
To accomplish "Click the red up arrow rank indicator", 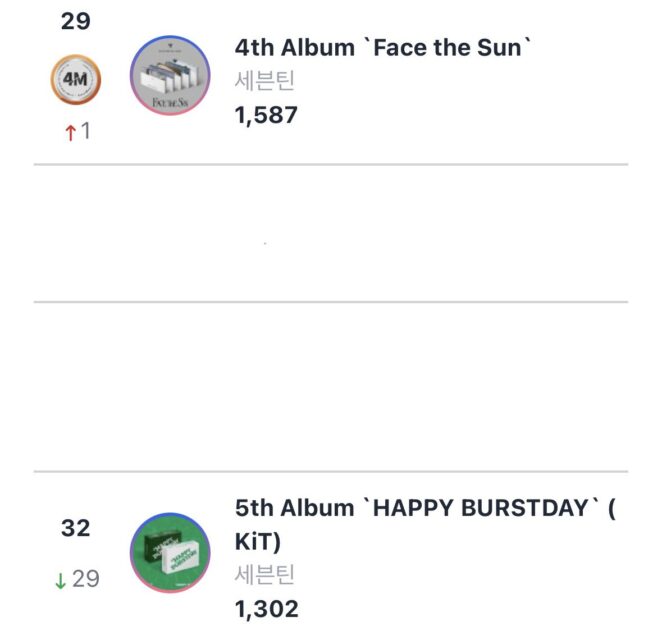I will click(70, 132).
